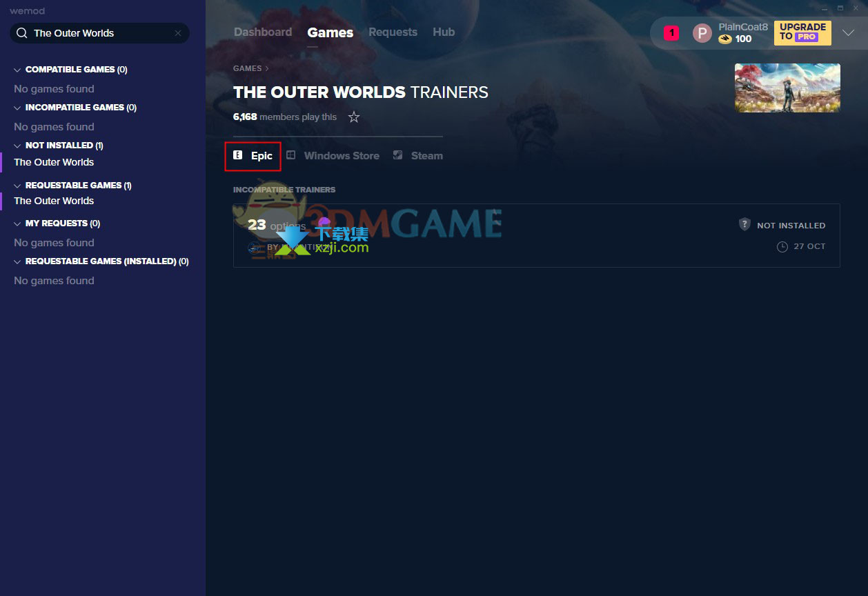Select the Windows Store platform tab
Viewport: 868px width, 596px height.
[x=333, y=156]
